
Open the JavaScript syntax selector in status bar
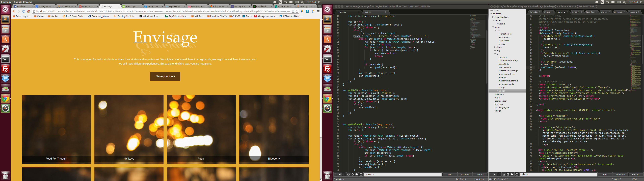[x=479, y=179]
